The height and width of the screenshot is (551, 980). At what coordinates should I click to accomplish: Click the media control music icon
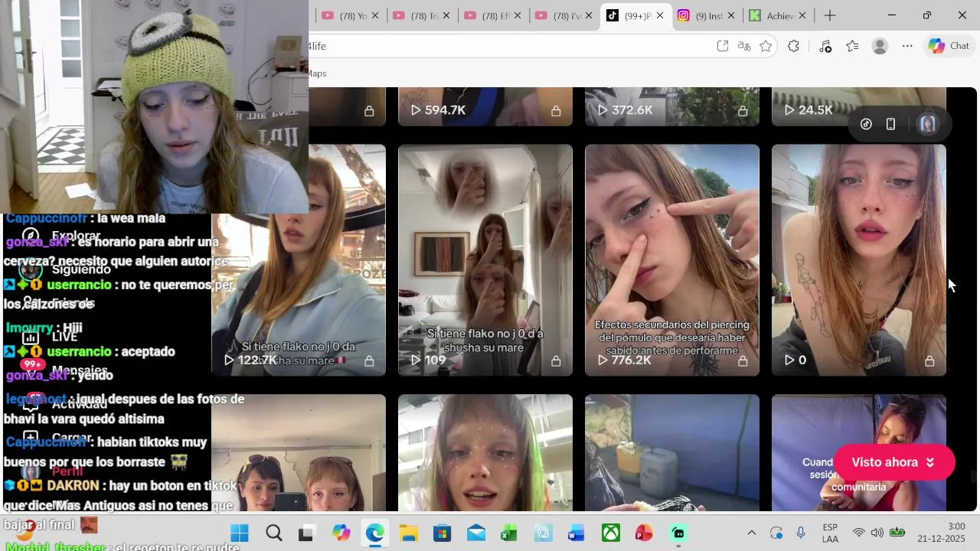825,46
